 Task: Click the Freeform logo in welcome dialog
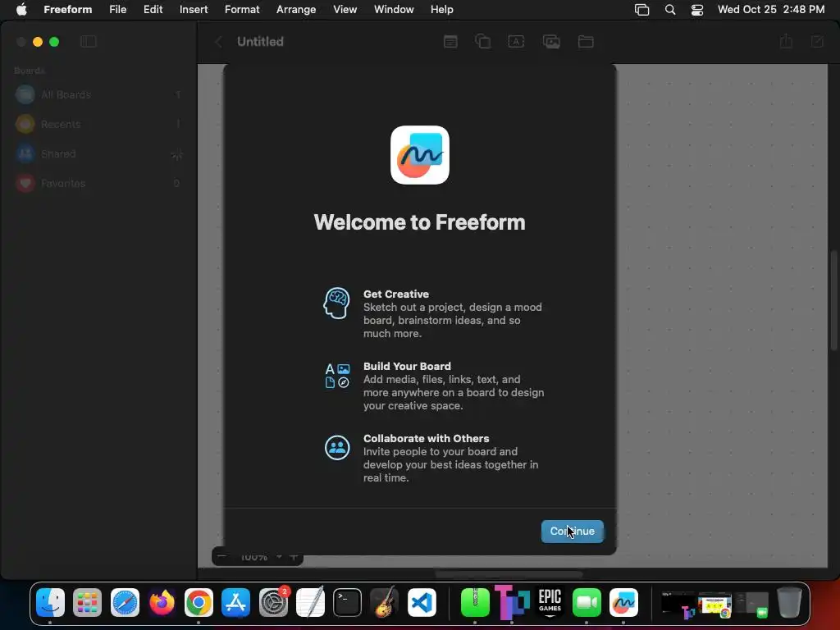[420, 155]
